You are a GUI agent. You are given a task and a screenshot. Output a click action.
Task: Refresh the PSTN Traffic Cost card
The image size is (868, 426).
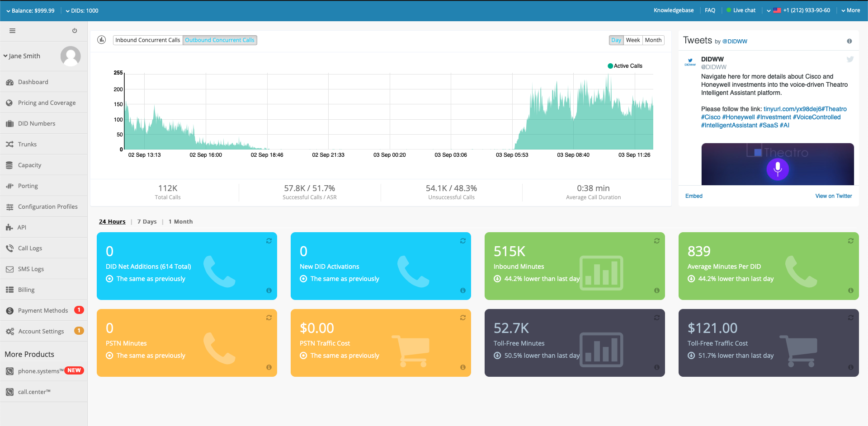[463, 318]
